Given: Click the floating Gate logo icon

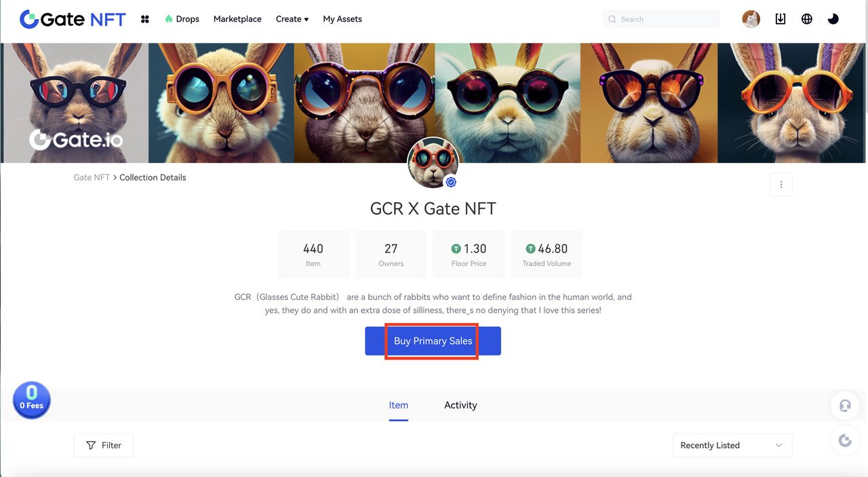Looking at the screenshot, I should (845, 441).
